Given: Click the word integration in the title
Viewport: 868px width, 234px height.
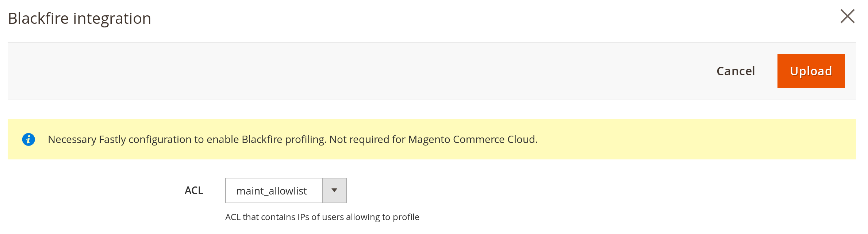Looking at the screenshot, I should tap(112, 18).
